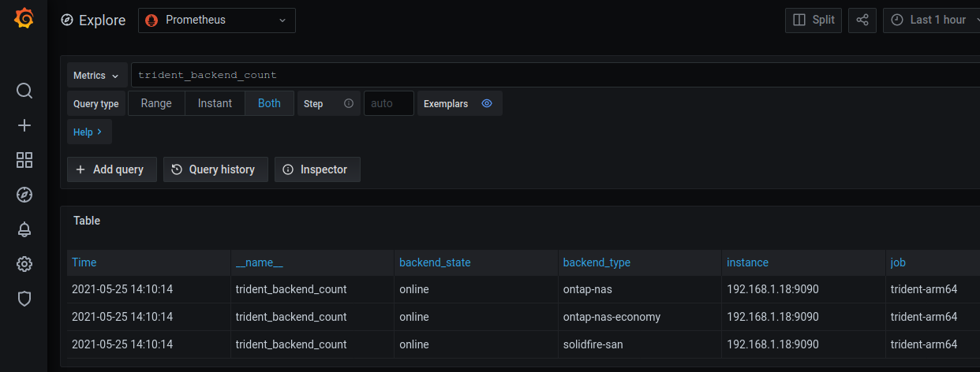
Task: Open the Configuration gear icon in sidebar
Action: 24,264
